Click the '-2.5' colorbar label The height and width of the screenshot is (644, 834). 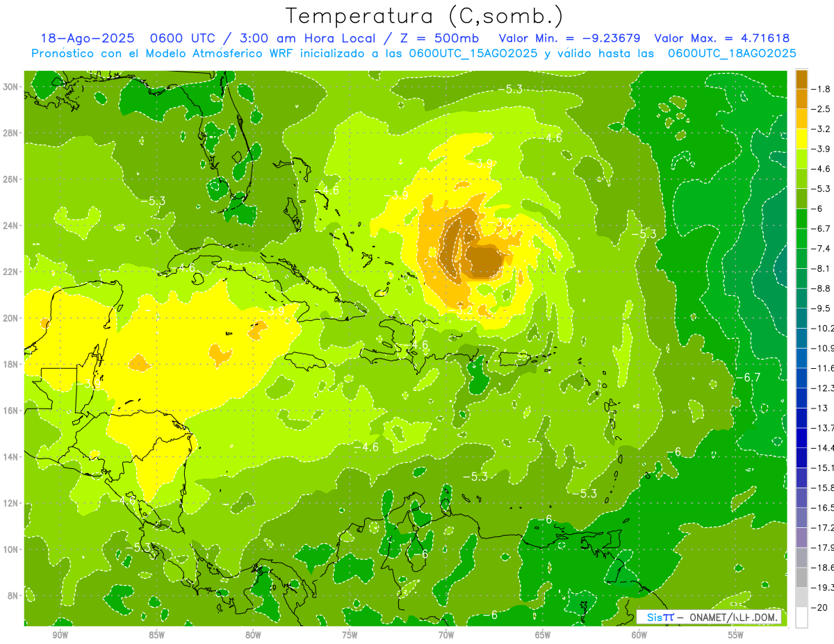pyautogui.click(x=821, y=109)
